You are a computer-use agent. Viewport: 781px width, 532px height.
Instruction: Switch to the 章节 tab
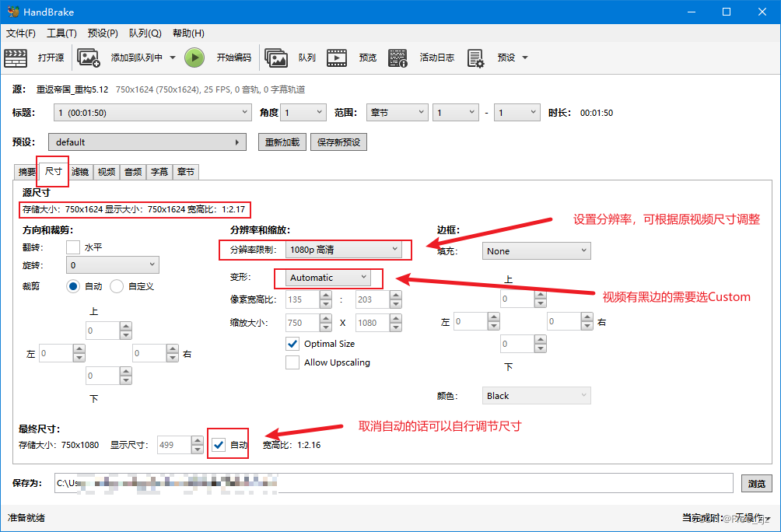(186, 172)
